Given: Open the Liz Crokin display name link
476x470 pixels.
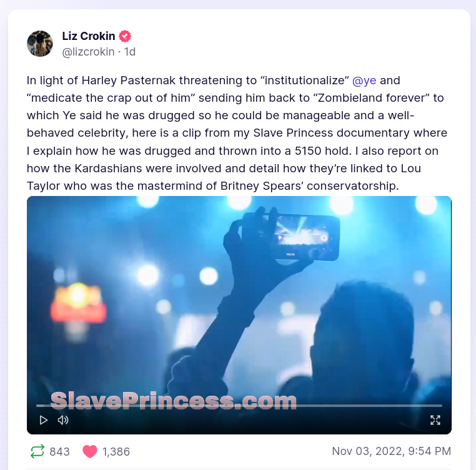Looking at the screenshot, I should (x=89, y=36).
